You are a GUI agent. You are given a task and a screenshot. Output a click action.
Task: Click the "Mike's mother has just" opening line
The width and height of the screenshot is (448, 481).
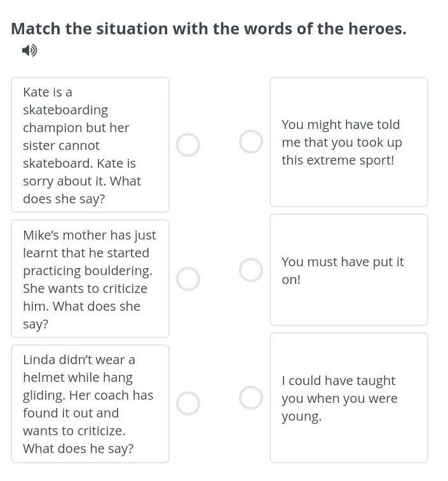pyautogui.click(x=89, y=235)
